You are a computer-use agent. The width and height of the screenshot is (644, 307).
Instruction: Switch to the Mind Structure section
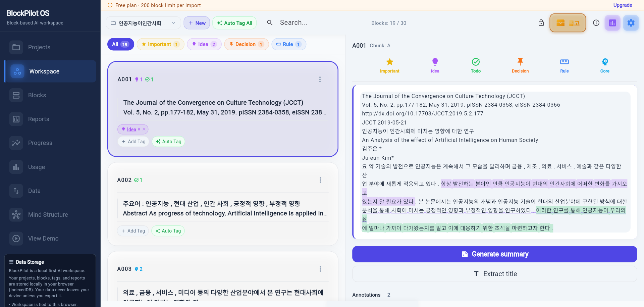(x=48, y=214)
